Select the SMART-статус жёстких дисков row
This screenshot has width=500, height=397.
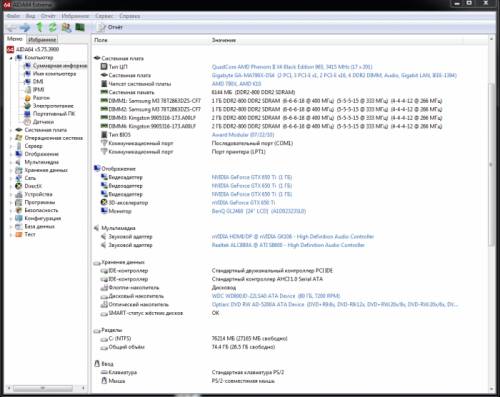point(160,313)
